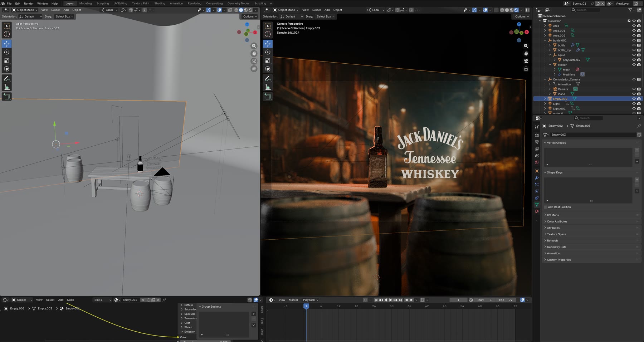Select the Transform tool in left viewport
The height and width of the screenshot is (342, 644).
pyautogui.click(x=7, y=69)
